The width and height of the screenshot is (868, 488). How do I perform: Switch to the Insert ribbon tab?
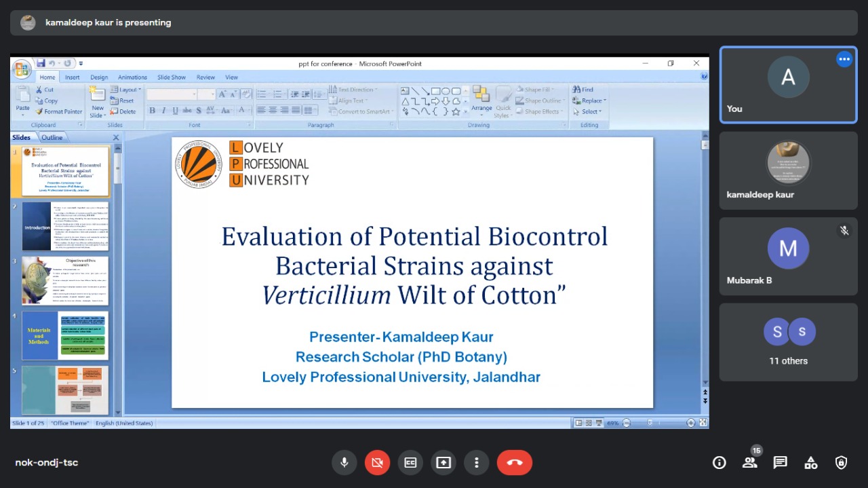tap(72, 77)
